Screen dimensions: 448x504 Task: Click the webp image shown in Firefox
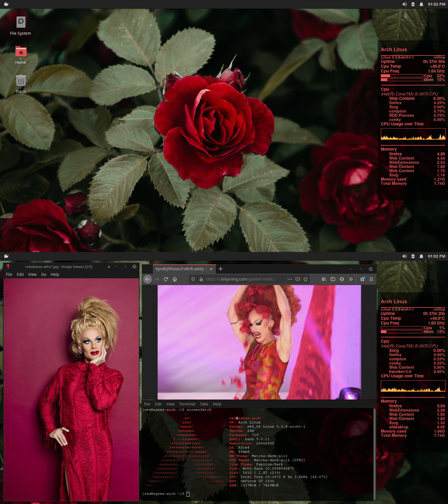[259, 342]
